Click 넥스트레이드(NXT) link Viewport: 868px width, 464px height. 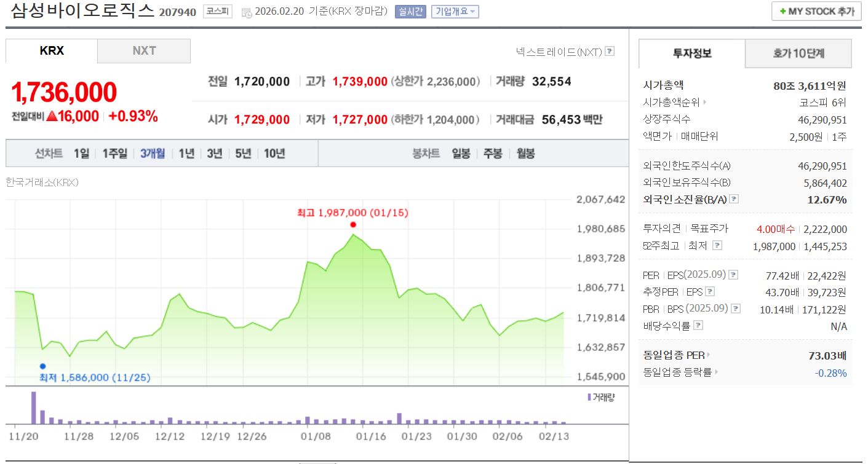tap(559, 52)
